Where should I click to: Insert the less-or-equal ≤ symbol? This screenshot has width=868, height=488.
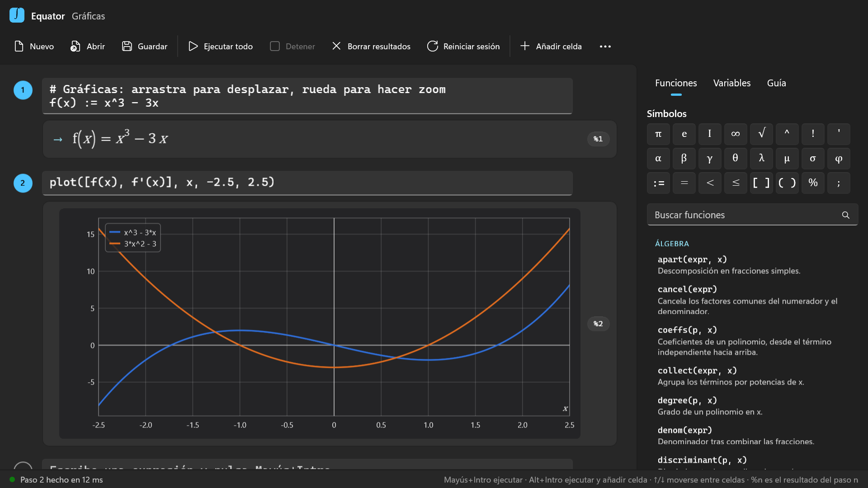(736, 183)
